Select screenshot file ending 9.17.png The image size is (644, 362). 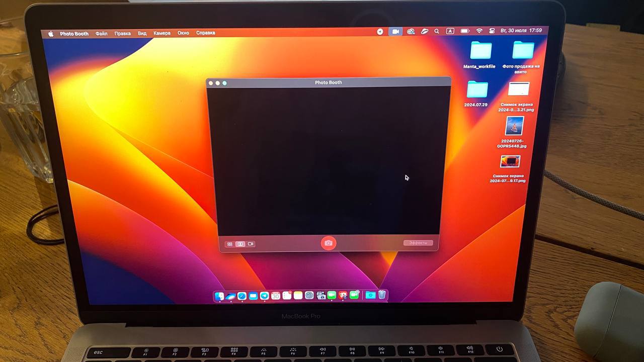click(510, 161)
